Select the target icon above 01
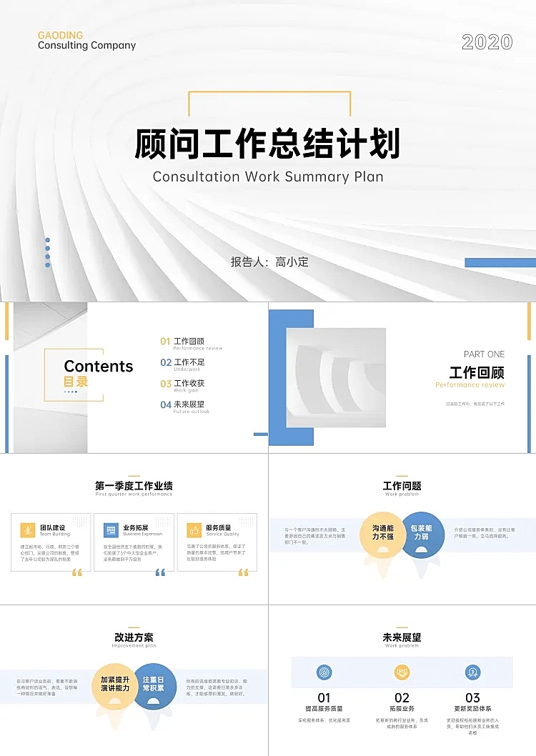Image resolution: width=536 pixels, height=756 pixels. coord(324,672)
